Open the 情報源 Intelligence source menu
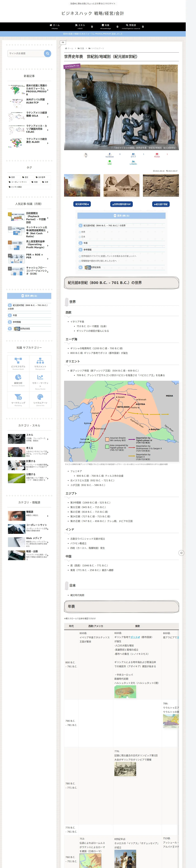Viewport: 196px width, 868px height. [131, 27]
